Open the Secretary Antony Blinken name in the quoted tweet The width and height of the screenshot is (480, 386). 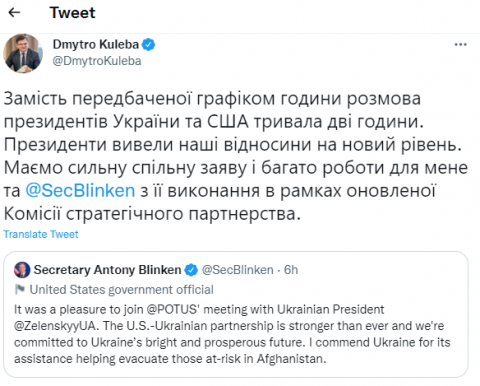[107, 270]
